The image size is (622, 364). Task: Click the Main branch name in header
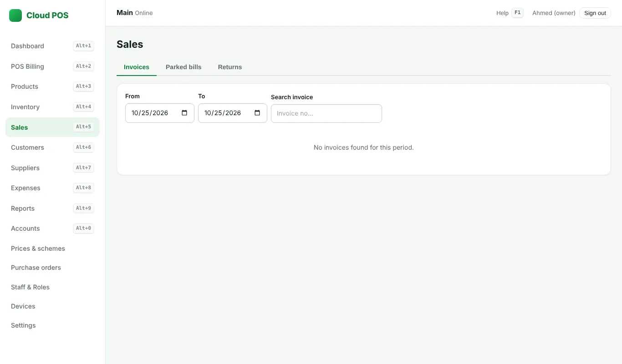[x=125, y=13]
